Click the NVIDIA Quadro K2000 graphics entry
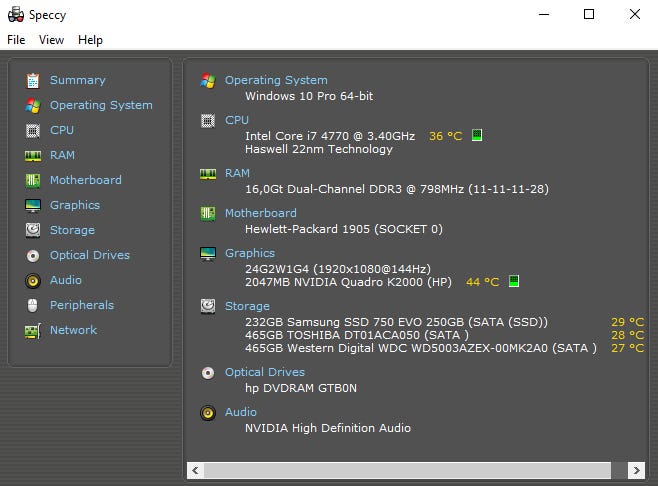 tap(348, 282)
